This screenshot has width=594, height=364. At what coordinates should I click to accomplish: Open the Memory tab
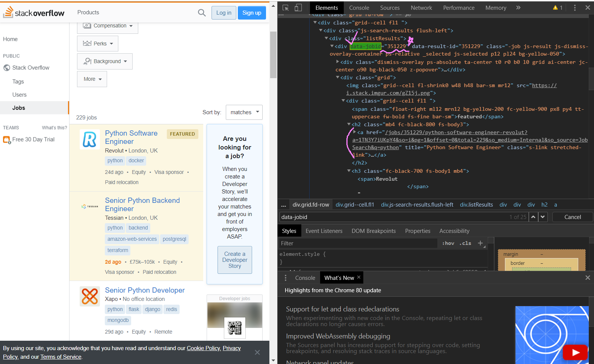point(496,8)
